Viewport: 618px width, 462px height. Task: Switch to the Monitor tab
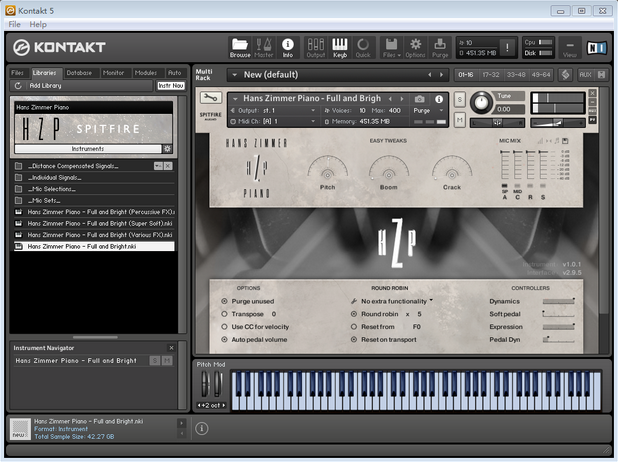pos(114,73)
